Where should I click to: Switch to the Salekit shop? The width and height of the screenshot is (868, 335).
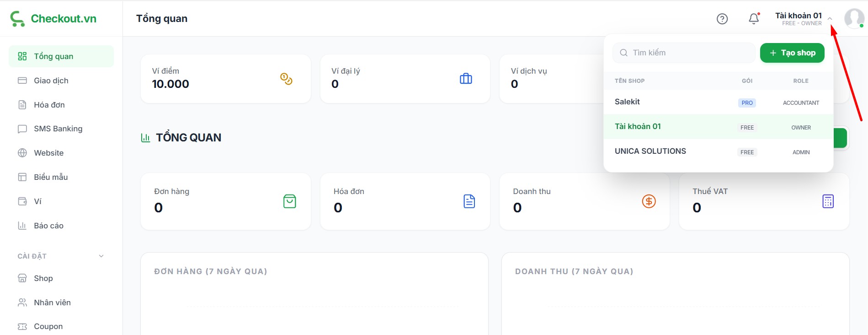(627, 102)
